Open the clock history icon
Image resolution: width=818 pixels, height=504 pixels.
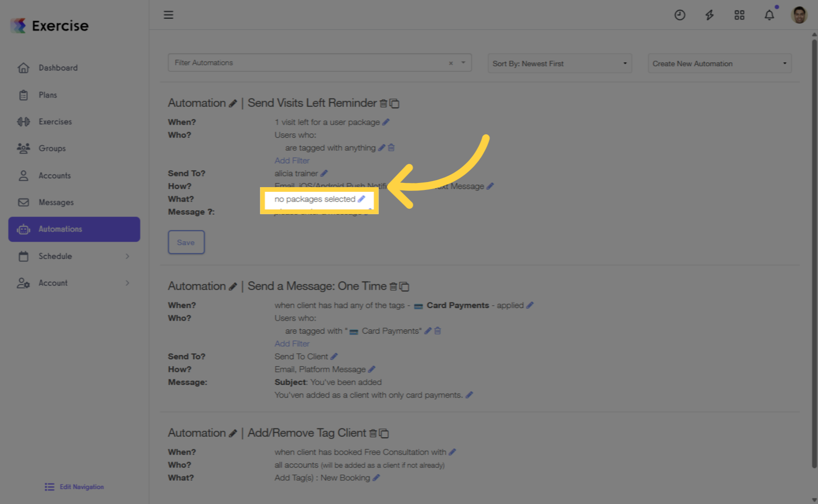pos(680,15)
